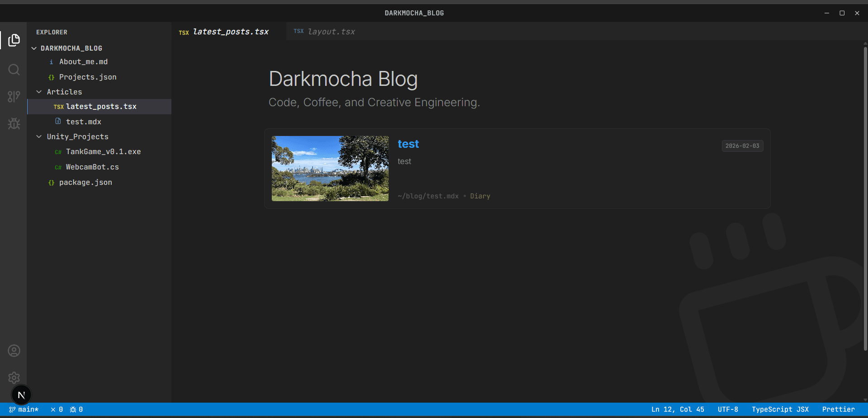Viewport: 868px width, 418px height.
Task: Select the latest_posts.tsx tab
Action: 230,31
